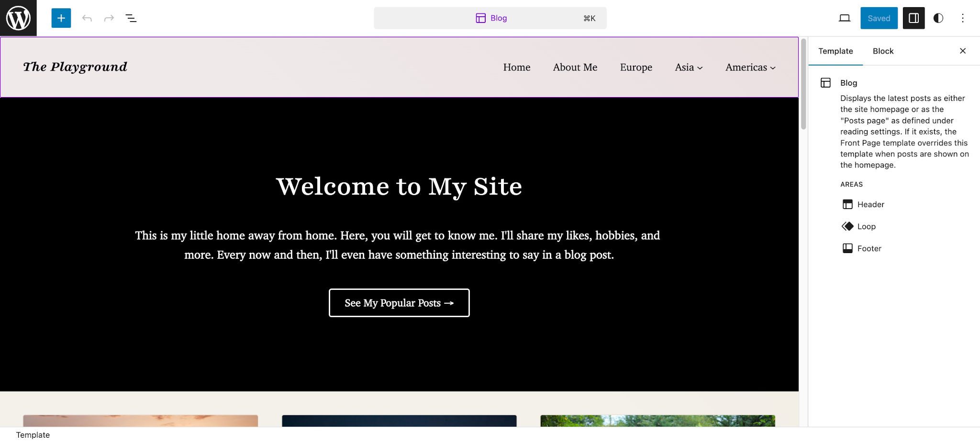Toggle the Settings sidebar panel
The height and width of the screenshot is (442, 980).
pyautogui.click(x=914, y=18)
